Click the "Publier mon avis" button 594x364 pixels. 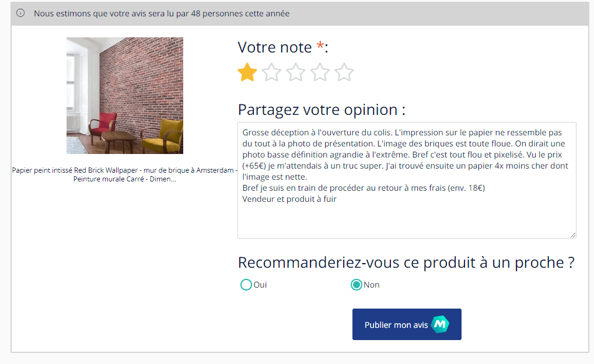point(407,324)
